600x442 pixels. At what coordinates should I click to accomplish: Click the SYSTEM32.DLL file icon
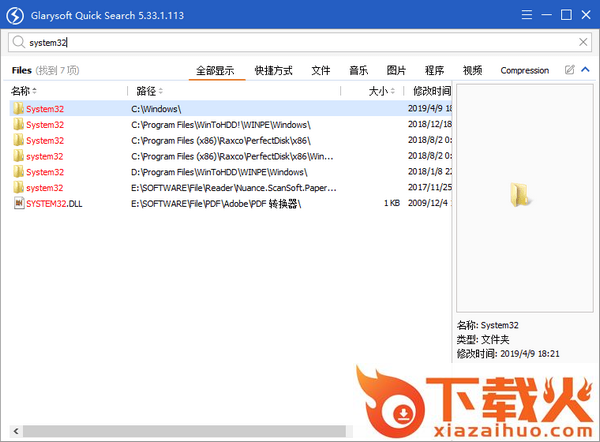(x=19, y=203)
